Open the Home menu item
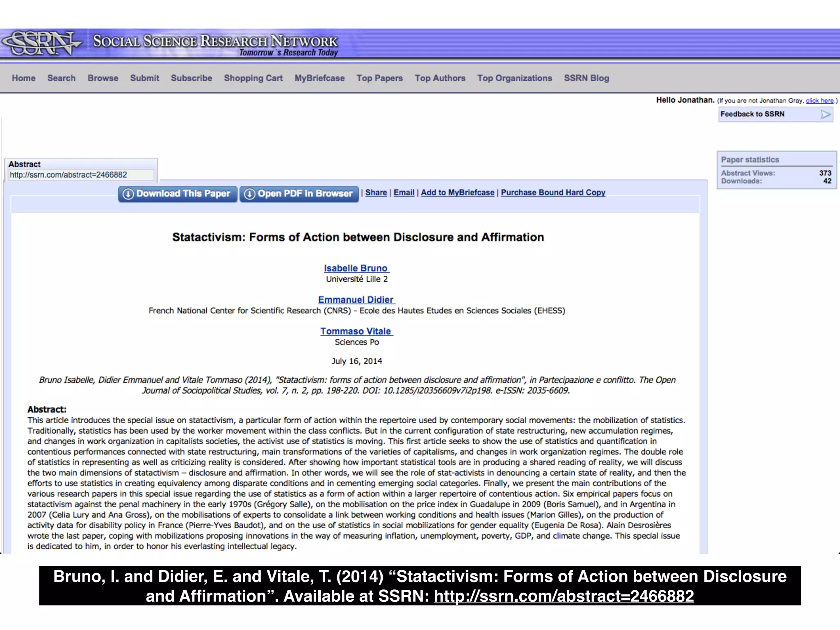The height and width of the screenshot is (630, 840). (x=24, y=78)
